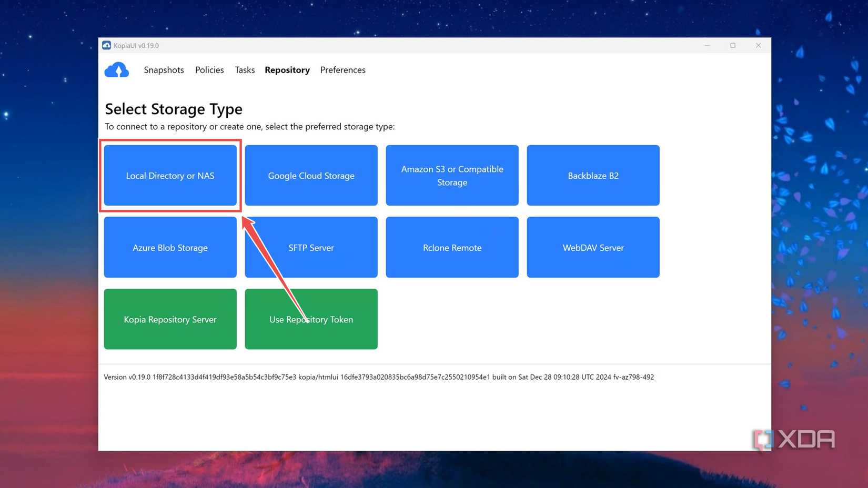Switch to the Policies tab

tap(209, 70)
